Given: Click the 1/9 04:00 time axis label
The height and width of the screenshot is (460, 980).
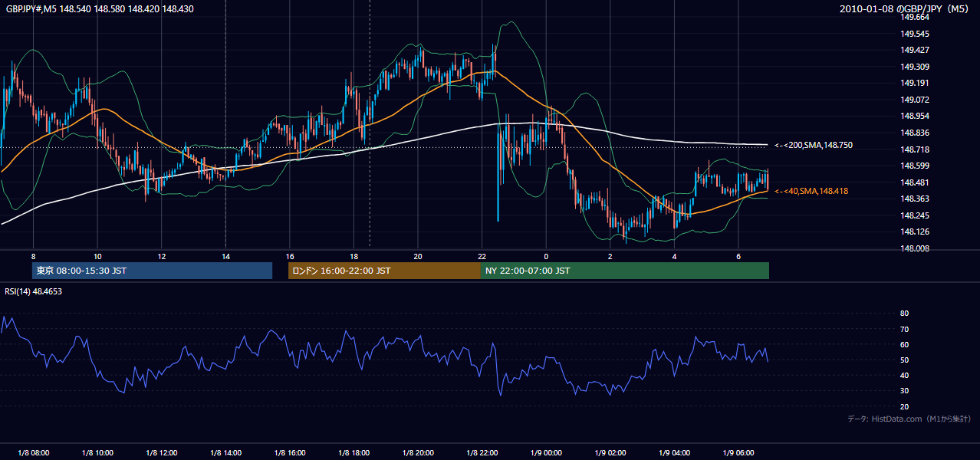Looking at the screenshot, I should [x=674, y=452].
